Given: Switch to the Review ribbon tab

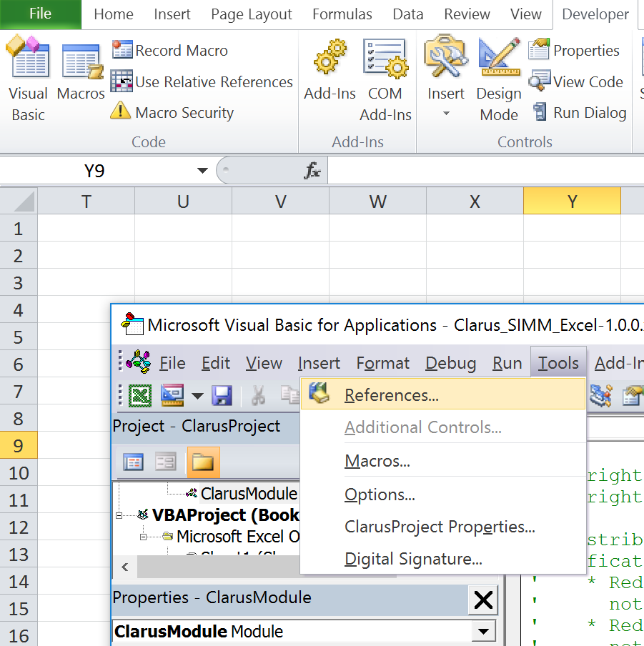Looking at the screenshot, I should 467,14.
